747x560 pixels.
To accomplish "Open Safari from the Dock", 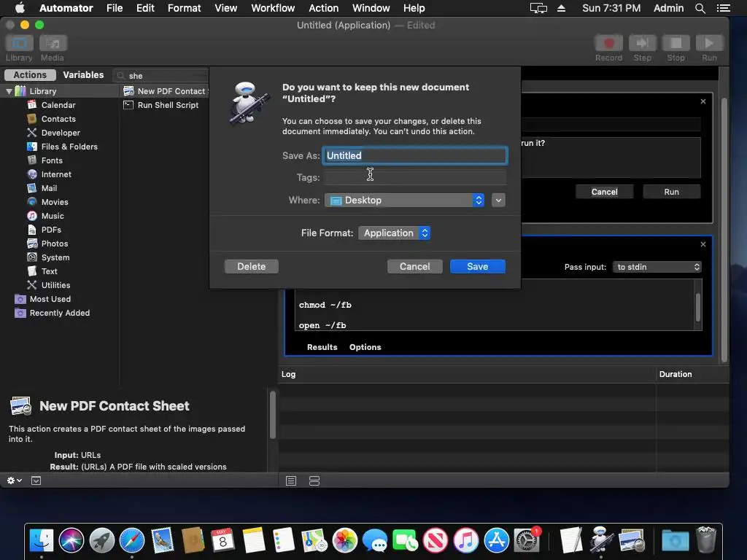I will click(x=132, y=540).
